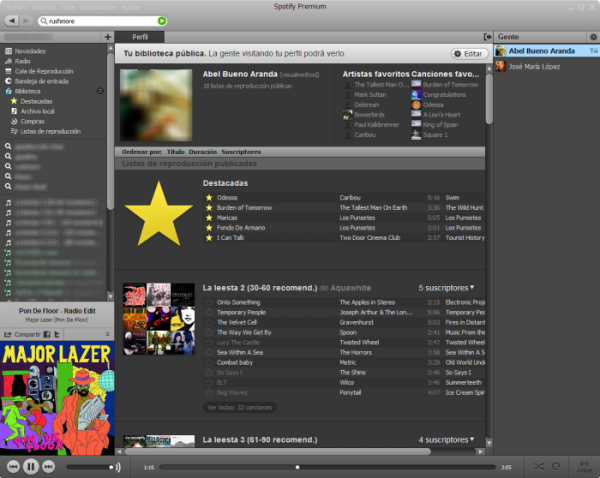
Task: Toggle shuffle playback
Action: [539, 466]
